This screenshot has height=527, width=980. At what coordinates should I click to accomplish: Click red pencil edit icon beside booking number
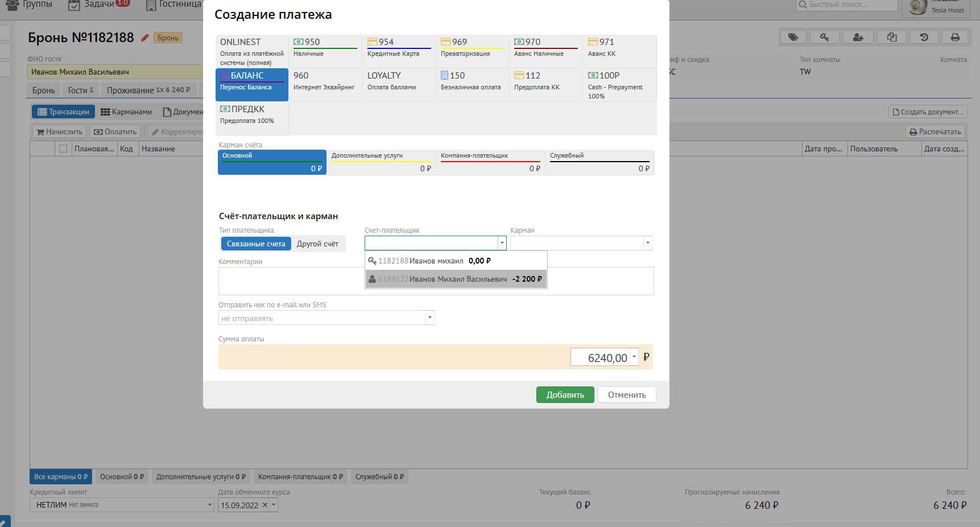point(145,38)
